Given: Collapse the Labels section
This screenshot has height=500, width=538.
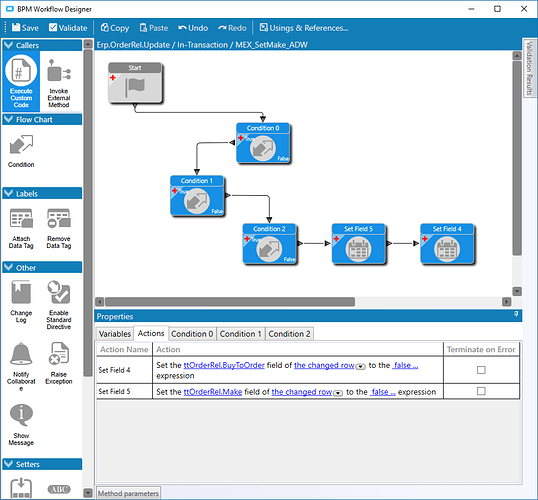Looking at the screenshot, I should (8, 194).
